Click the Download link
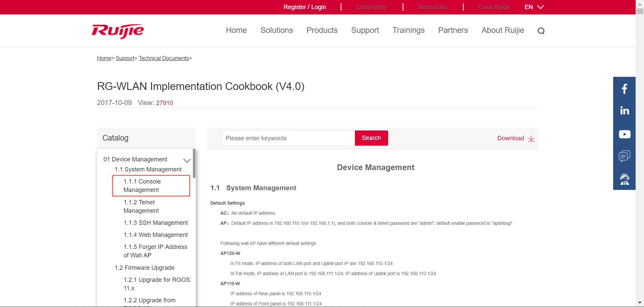The width and height of the screenshot is (644, 307). click(x=511, y=138)
